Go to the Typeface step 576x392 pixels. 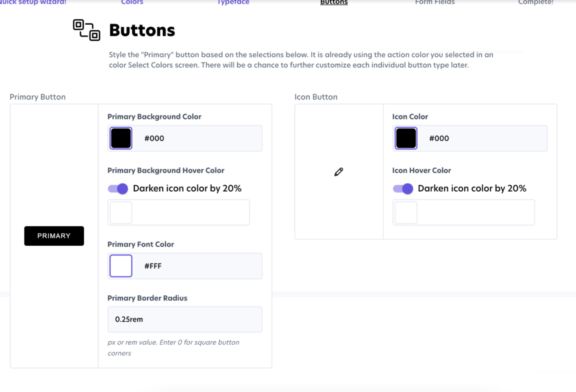pos(233,3)
